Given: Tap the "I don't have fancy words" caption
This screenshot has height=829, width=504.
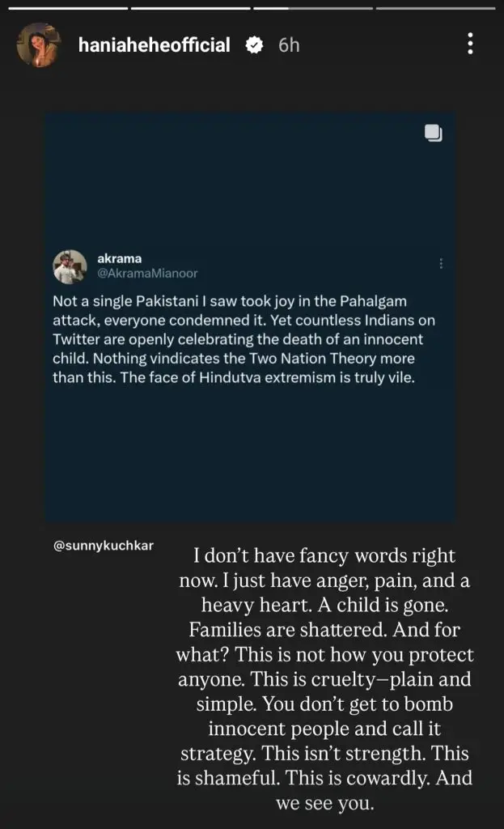Looking at the screenshot, I should pos(324,557).
